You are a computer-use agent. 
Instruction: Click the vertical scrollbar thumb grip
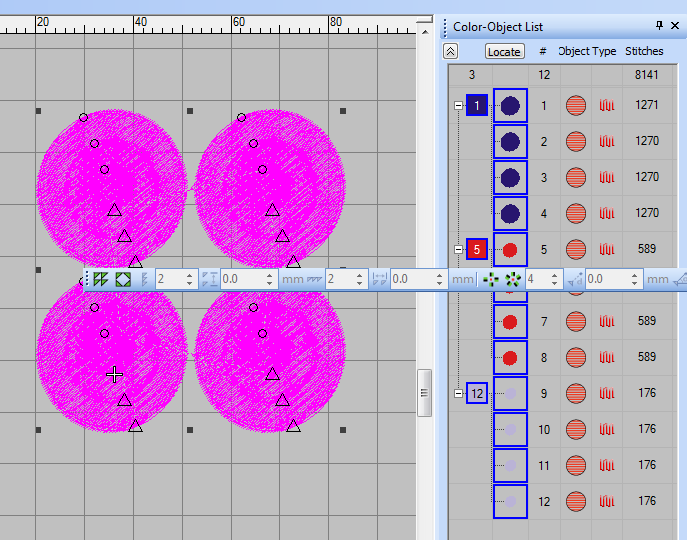pos(424,393)
